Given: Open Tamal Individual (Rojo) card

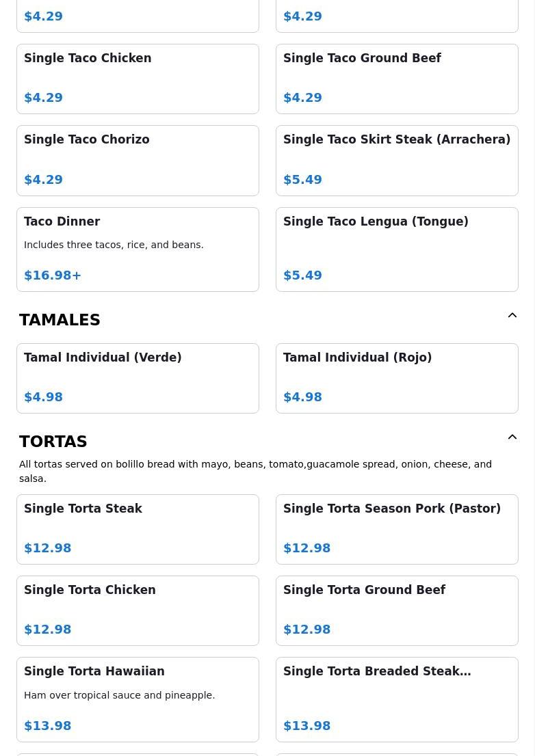Looking at the screenshot, I should click(397, 378).
